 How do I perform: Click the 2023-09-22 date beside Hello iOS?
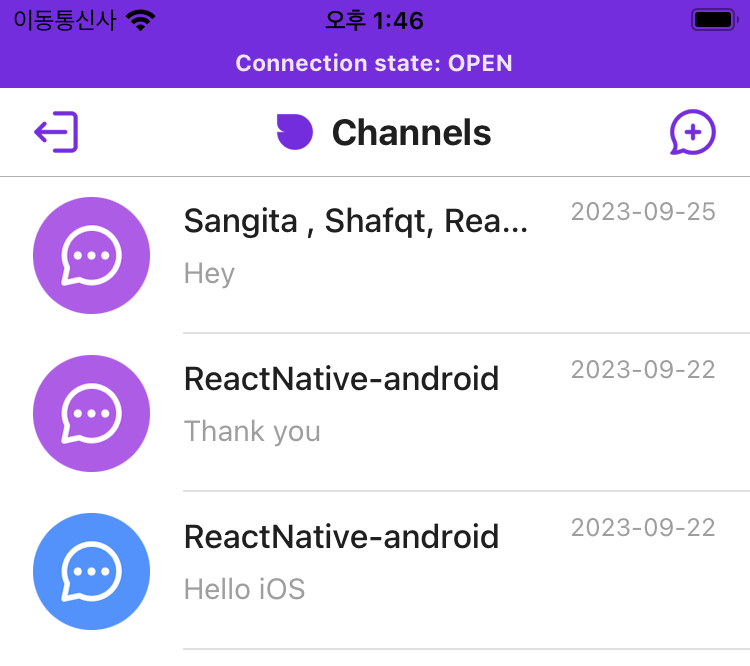coord(643,527)
